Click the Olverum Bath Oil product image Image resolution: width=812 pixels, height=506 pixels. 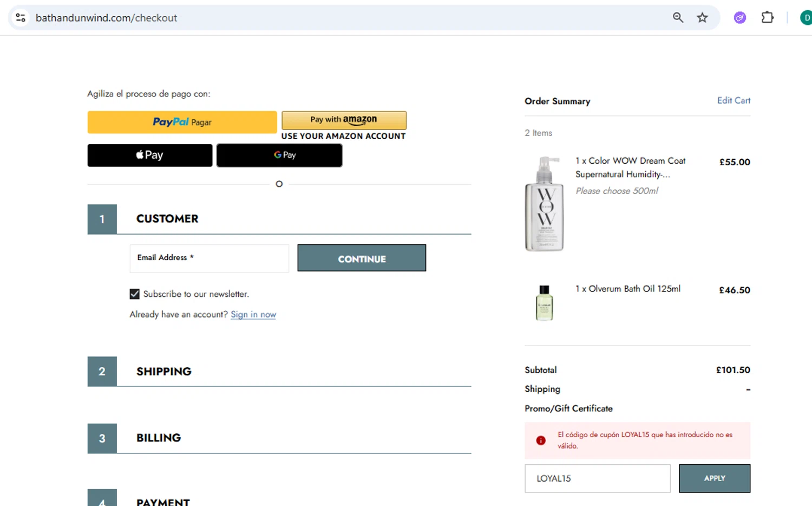544,303
